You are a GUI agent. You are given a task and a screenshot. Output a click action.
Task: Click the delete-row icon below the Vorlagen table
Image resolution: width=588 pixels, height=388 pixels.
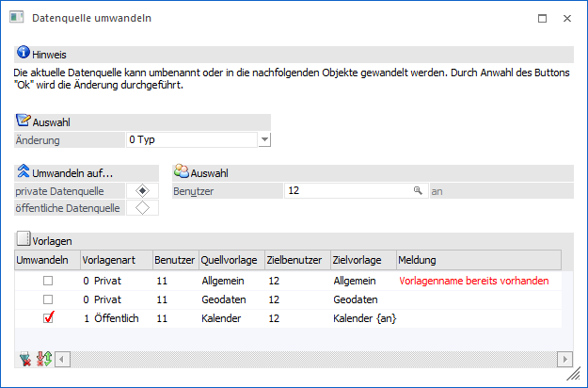[x=25, y=359]
